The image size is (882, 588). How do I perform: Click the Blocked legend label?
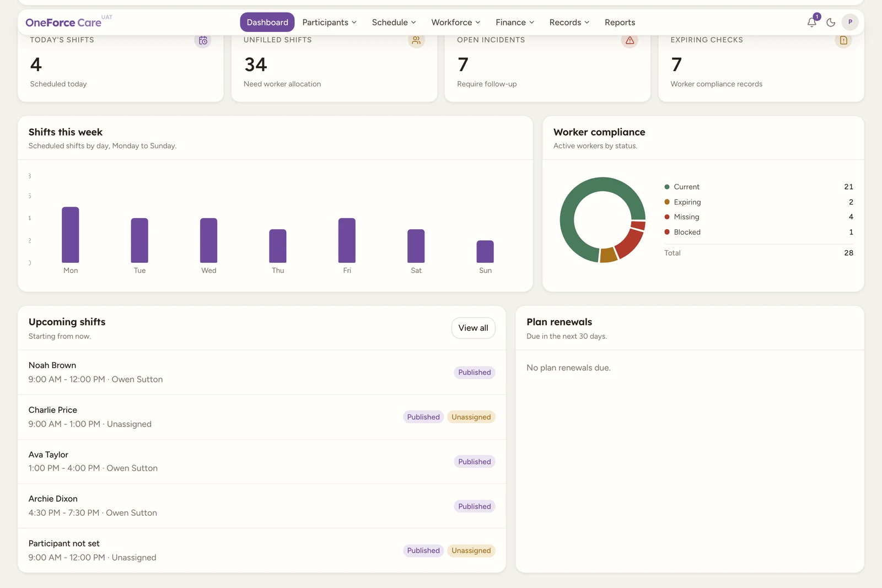click(687, 232)
